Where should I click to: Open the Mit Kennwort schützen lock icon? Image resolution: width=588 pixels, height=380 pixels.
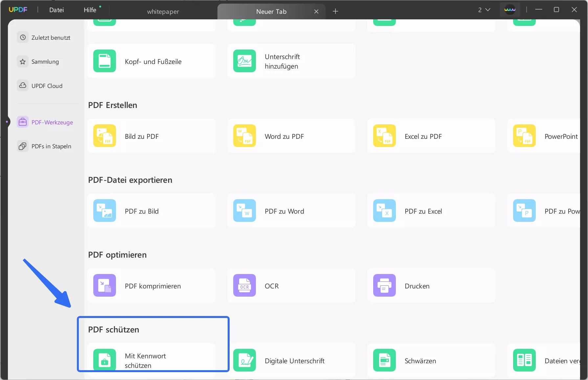[104, 360]
